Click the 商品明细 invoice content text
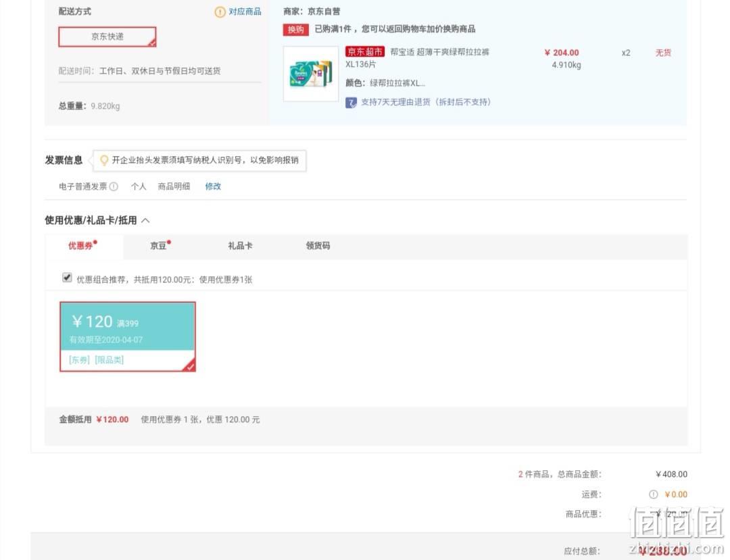 tap(174, 186)
